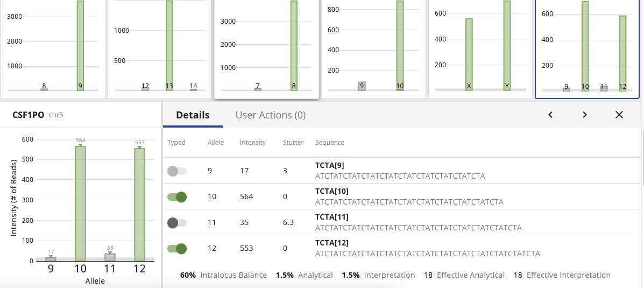Close the details panel
Image resolution: width=644 pixels, height=288 pixels.
point(619,115)
